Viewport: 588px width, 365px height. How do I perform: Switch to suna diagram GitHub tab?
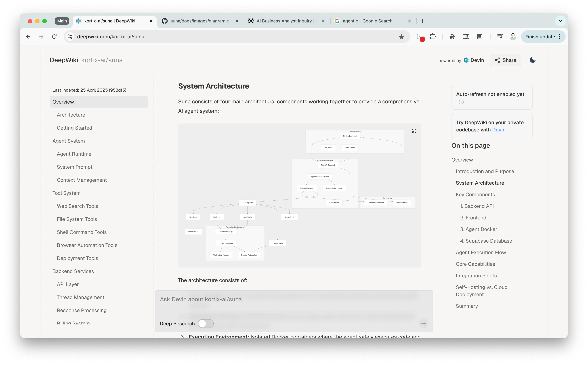tap(200, 21)
